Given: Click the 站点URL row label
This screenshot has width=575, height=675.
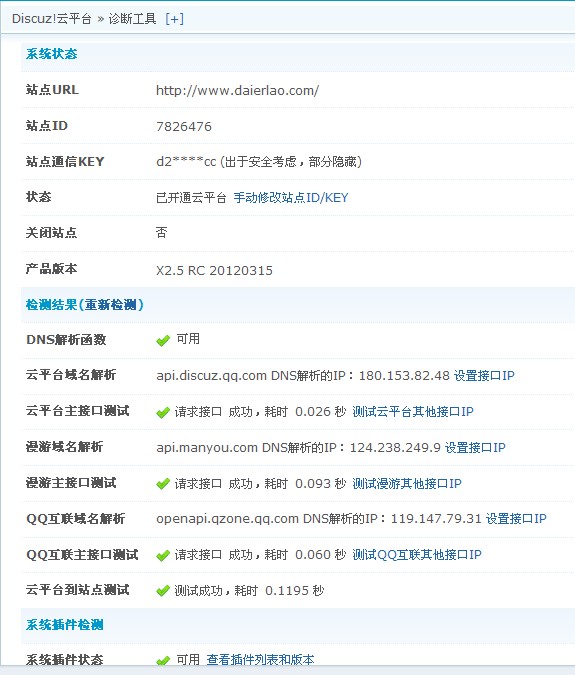Looking at the screenshot, I should pos(52,90).
